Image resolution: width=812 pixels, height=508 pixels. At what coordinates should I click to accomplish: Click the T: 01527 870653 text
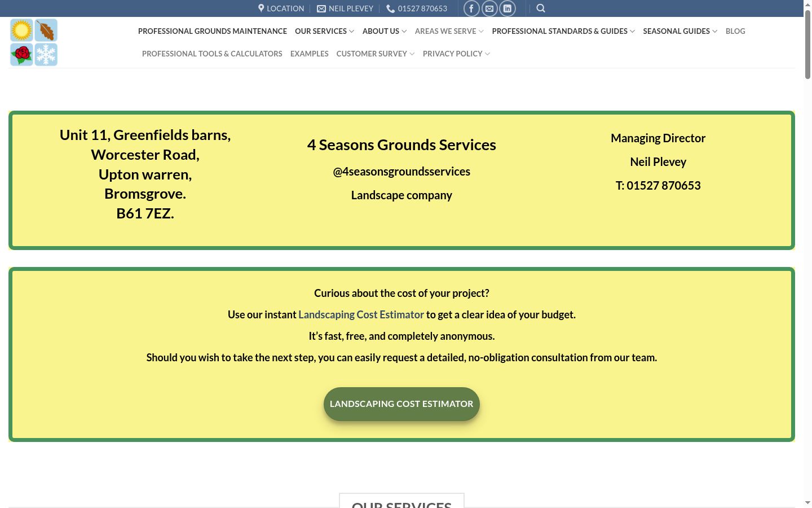(x=658, y=186)
